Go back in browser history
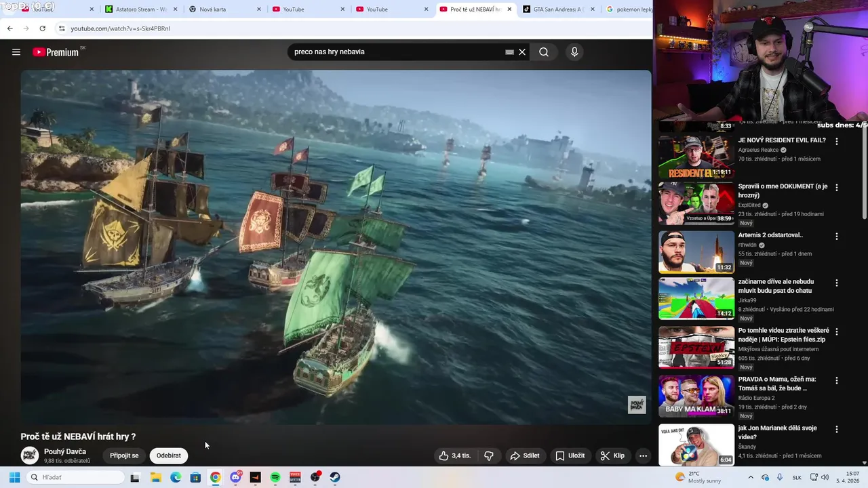868x488 pixels. (9, 28)
